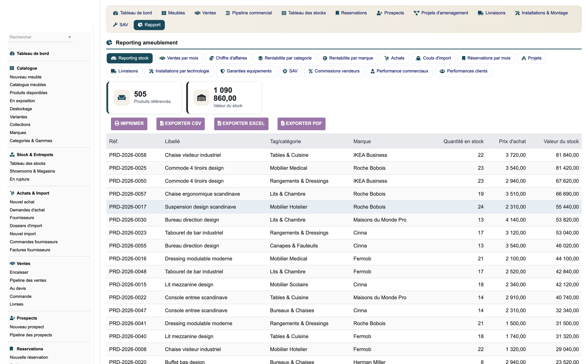Click the warehouse icon on Valeur du stock card

pos(201,98)
